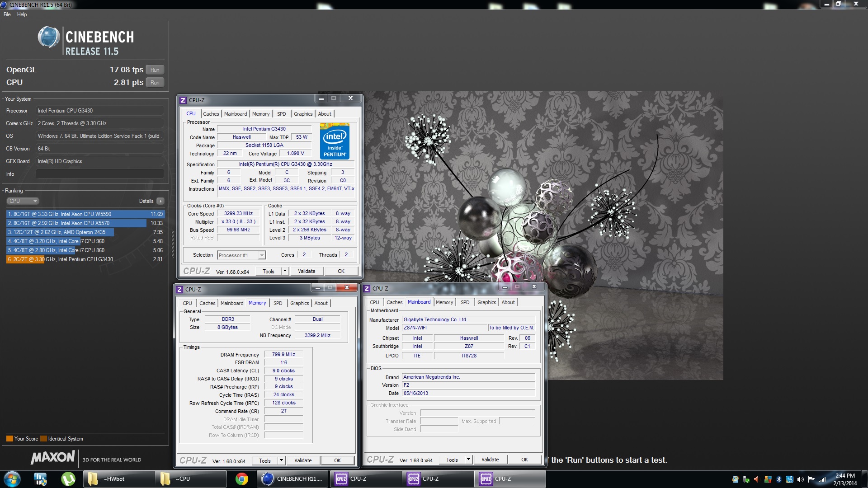Expand the ranking Details arrow
The width and height of the screenshot is (868, 488).
160,201
